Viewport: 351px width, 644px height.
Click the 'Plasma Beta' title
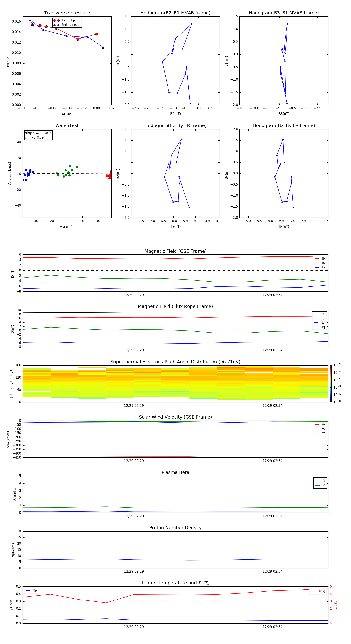(175, 472)
